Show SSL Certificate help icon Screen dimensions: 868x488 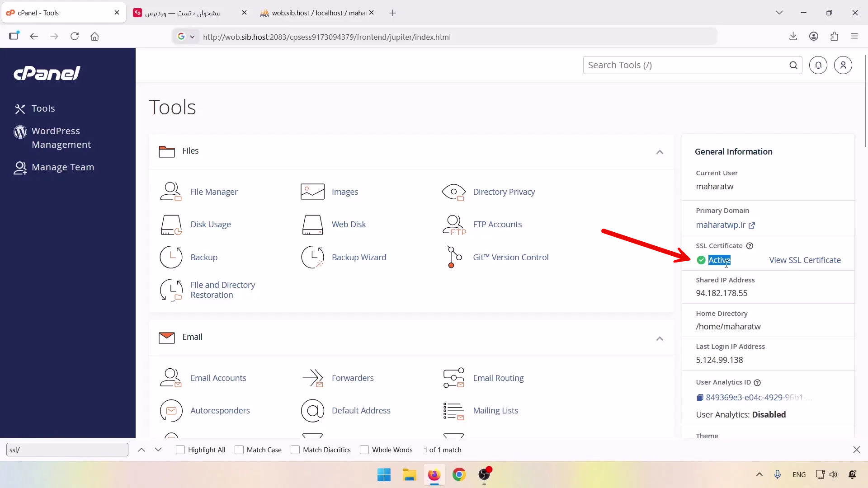click(x=750, y=246)
